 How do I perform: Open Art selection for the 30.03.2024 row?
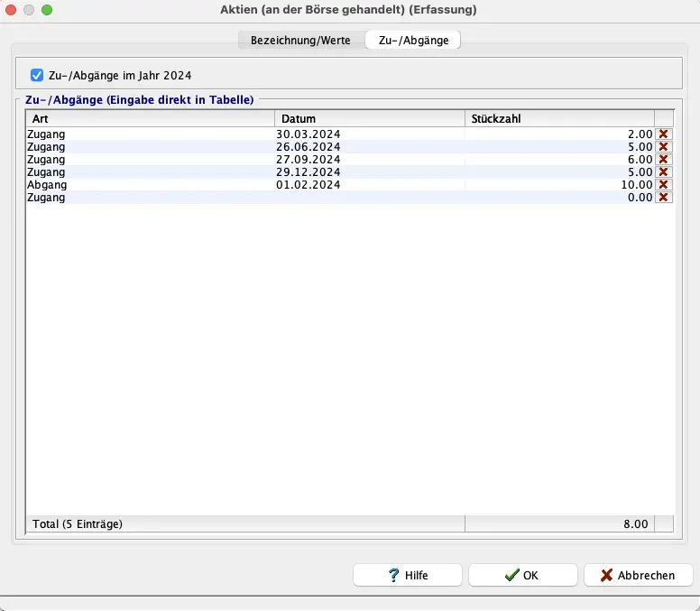pyautogui.click(x=149, y=134)
